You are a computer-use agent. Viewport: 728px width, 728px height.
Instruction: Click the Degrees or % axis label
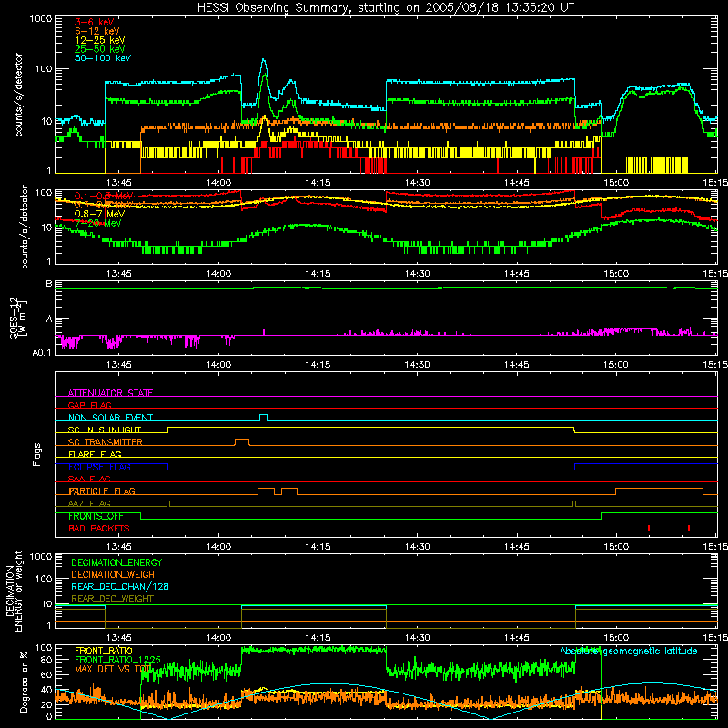tap(24, 682)
